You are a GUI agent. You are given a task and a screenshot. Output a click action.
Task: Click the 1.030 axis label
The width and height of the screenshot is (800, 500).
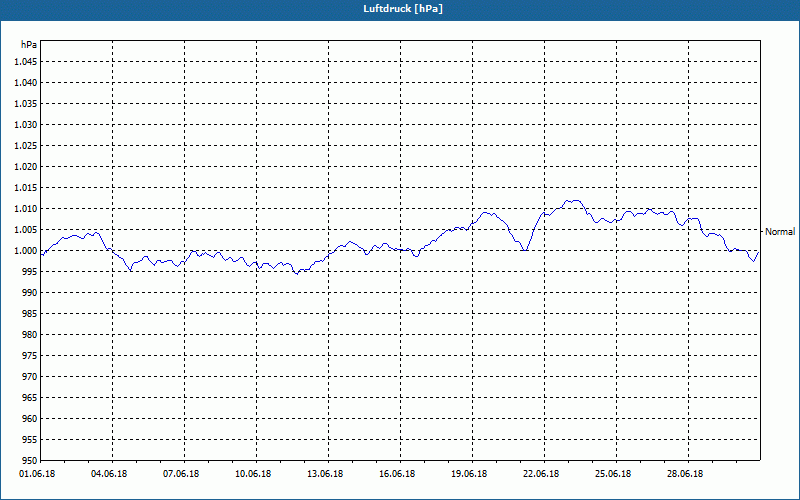tap(26, 124)
